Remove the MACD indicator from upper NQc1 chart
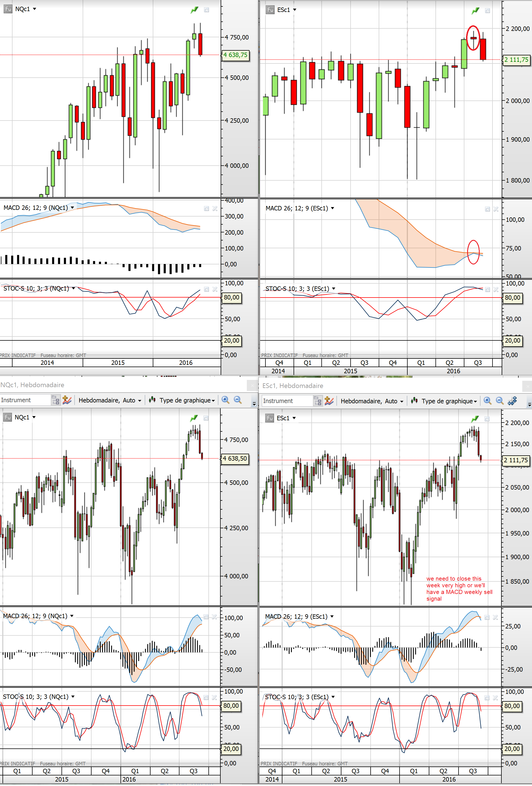Viewport: 532px width, 786px height. tap(215, 209)
